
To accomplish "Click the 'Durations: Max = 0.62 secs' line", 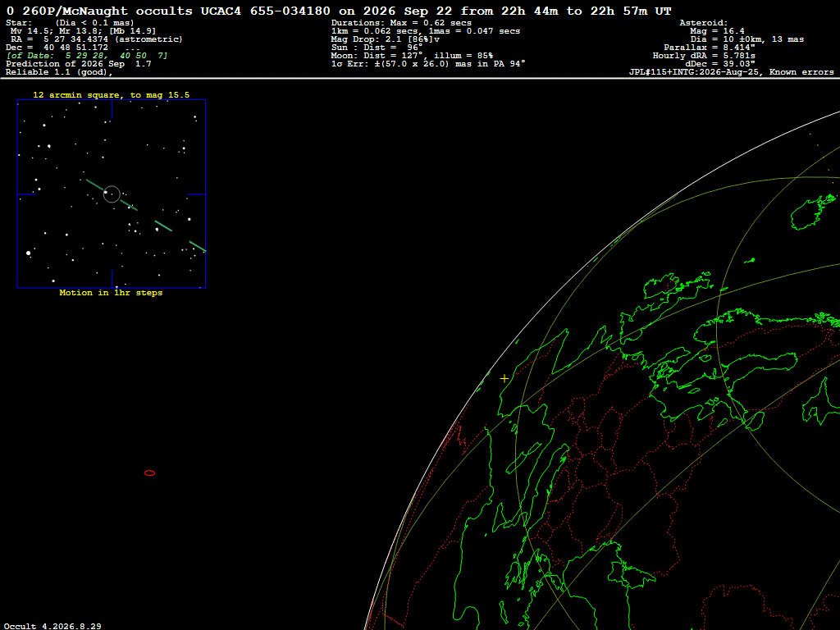I will tap(401, 23).
